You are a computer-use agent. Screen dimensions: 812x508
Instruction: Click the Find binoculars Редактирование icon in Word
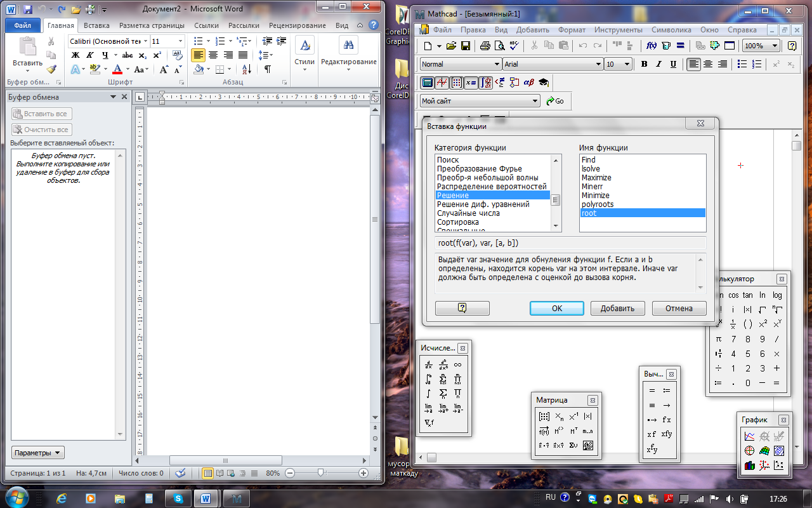(348, 45)
